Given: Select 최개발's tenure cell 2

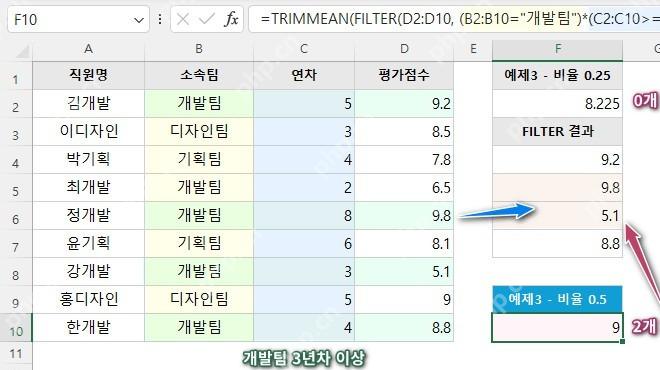Looking at the screenshot, I should (303, 187).
